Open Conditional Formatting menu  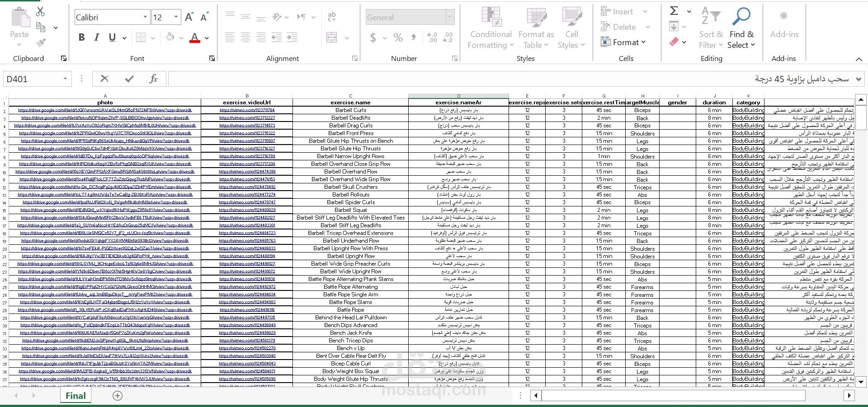coord(491,28)
